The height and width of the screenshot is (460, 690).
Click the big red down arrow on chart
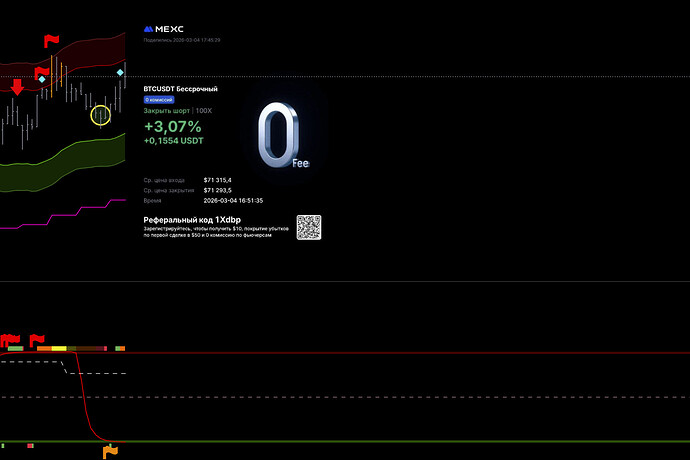pos(17,87)
